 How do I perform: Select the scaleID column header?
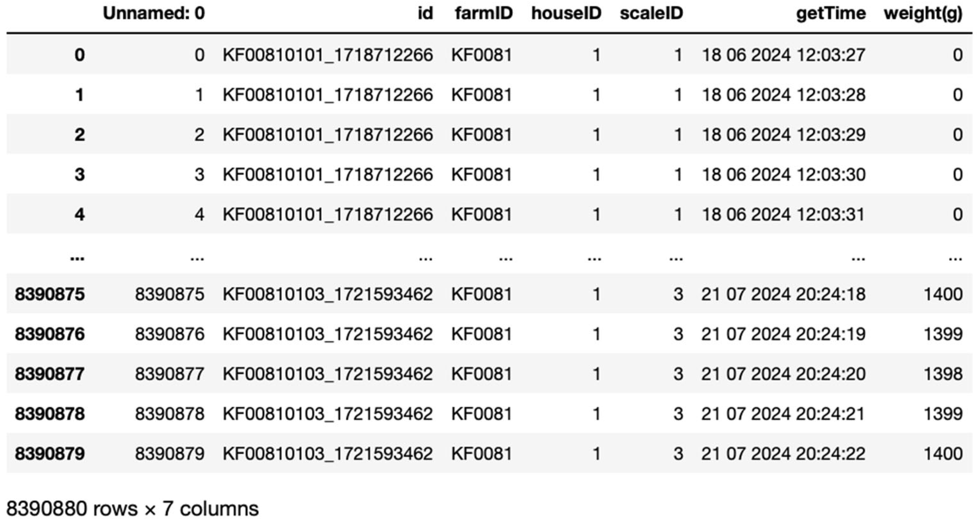651,14
